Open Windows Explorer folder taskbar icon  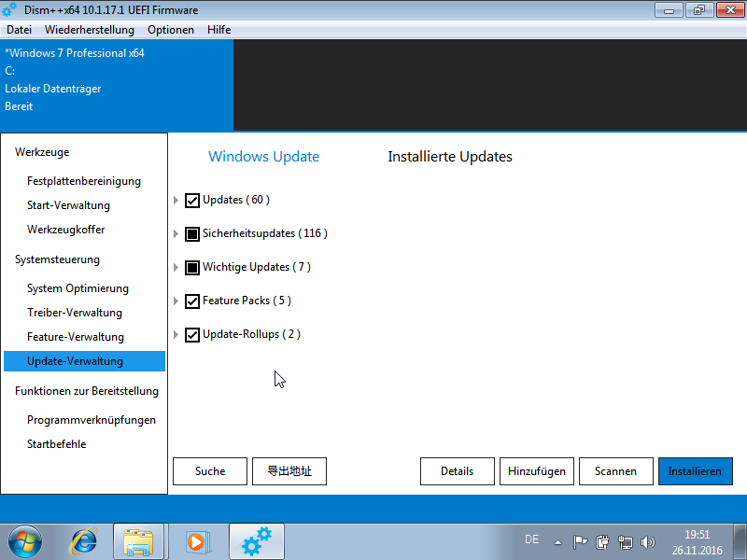click(x=138, y=542)
